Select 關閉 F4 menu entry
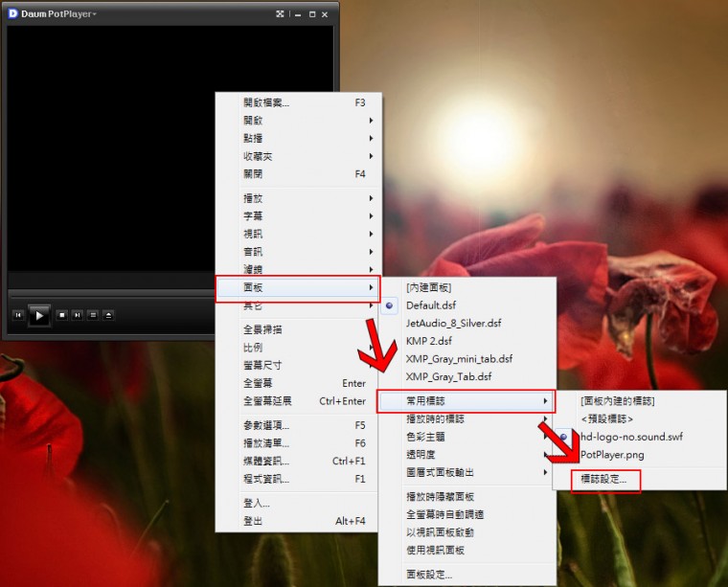Image resolution: width=728 pixels, height=587 pixels. tap(299, 174)
